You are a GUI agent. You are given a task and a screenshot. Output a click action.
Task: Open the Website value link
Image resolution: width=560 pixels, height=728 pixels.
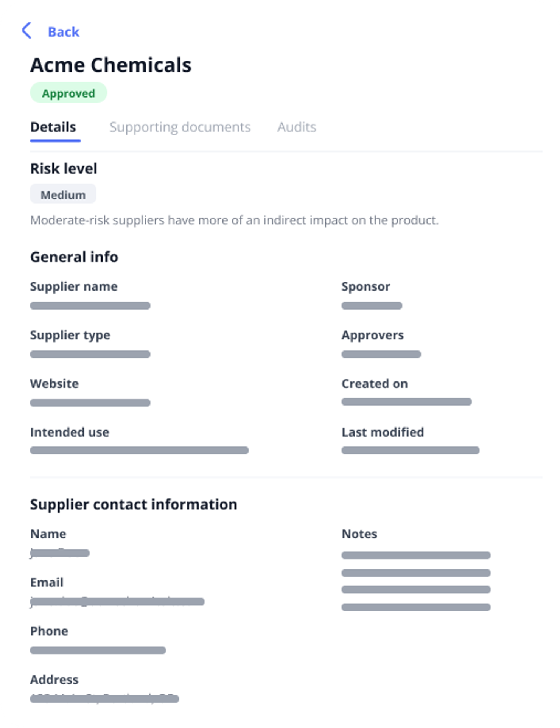(x=90, y=403)
